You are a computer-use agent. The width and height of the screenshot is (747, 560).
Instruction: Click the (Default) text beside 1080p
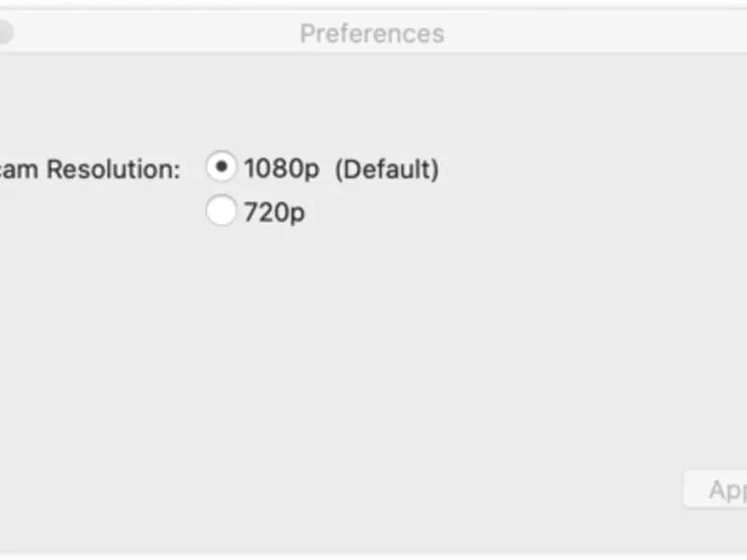(387, 169)
